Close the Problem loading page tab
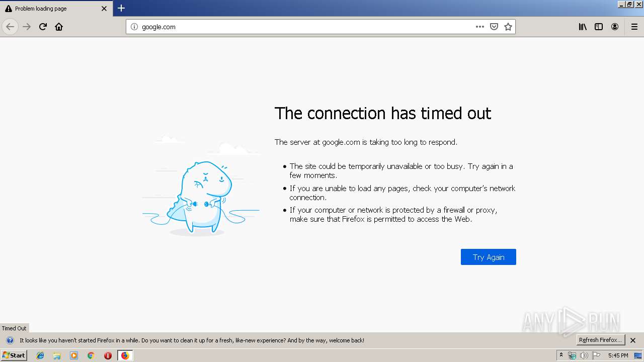644x362 pixels. pos(104,9)
